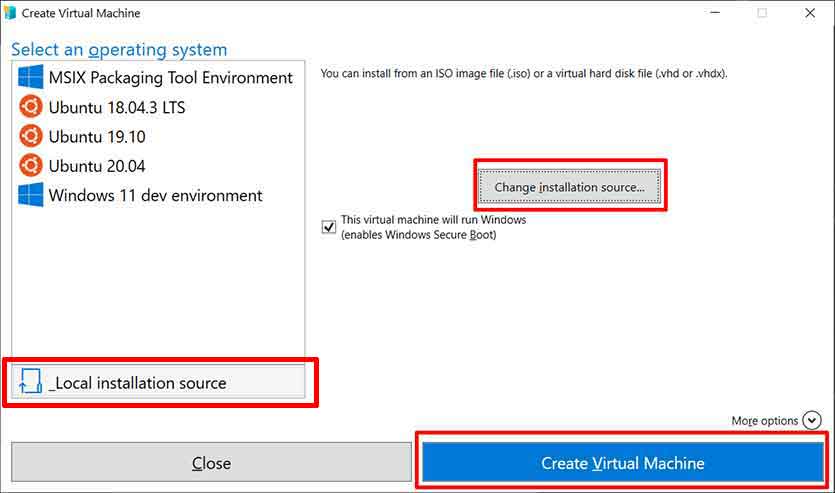Viewport: 835px width, 493px height.
Task: Click the Local installation source icon
Action: (30, 381)
